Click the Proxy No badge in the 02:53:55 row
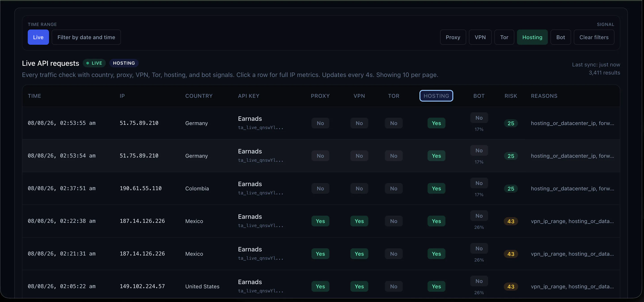This screenshot has width=644, height=302. (x=320, y=123)
